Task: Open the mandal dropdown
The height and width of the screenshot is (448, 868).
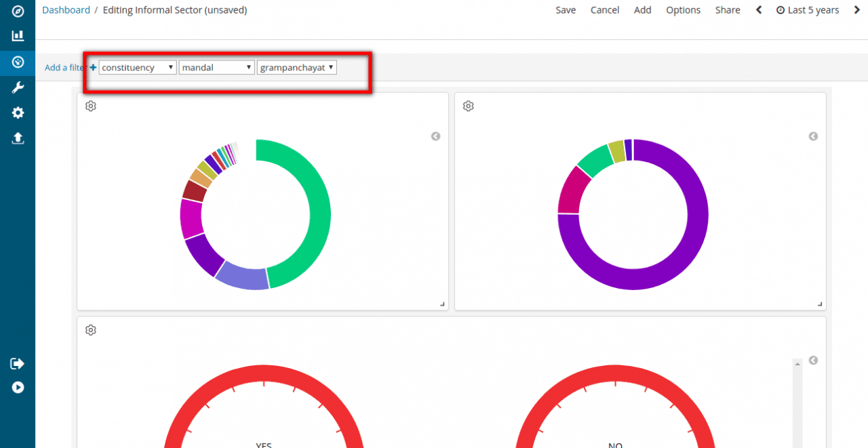Action: pos(217,68)
